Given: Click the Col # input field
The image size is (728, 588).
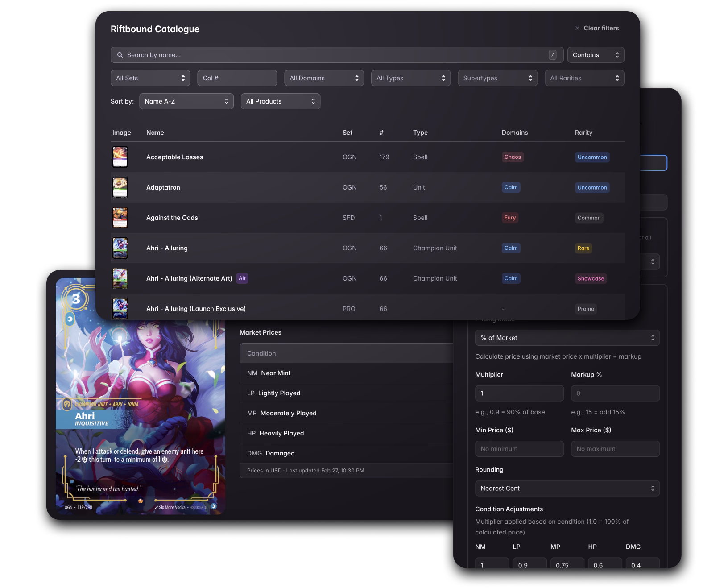Looking at the screenshot, I should click(x=237, y=78).
